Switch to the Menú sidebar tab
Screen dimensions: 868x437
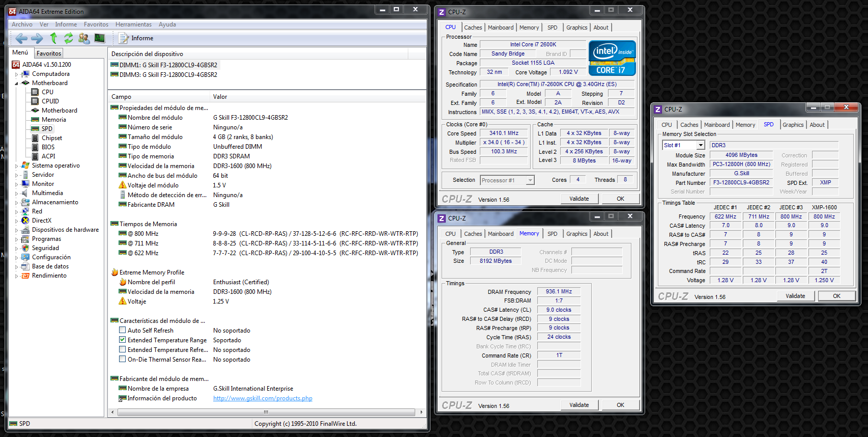click(20, 52)
